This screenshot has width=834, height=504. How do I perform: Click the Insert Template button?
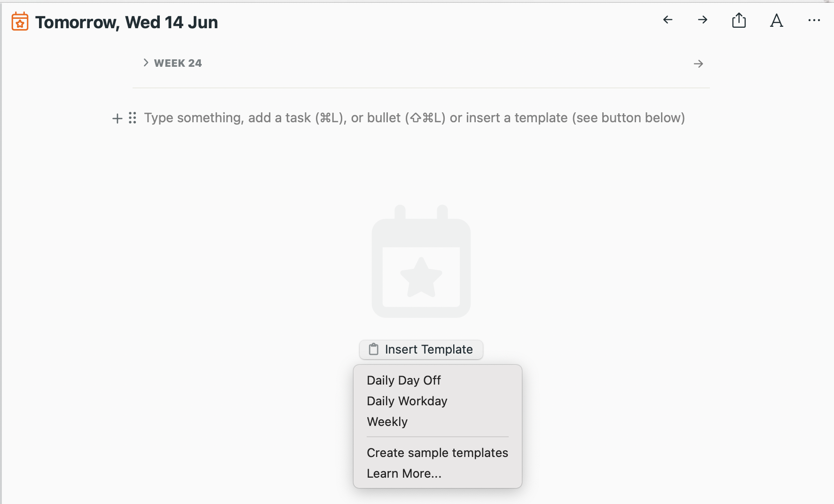[x=421, y=349]
